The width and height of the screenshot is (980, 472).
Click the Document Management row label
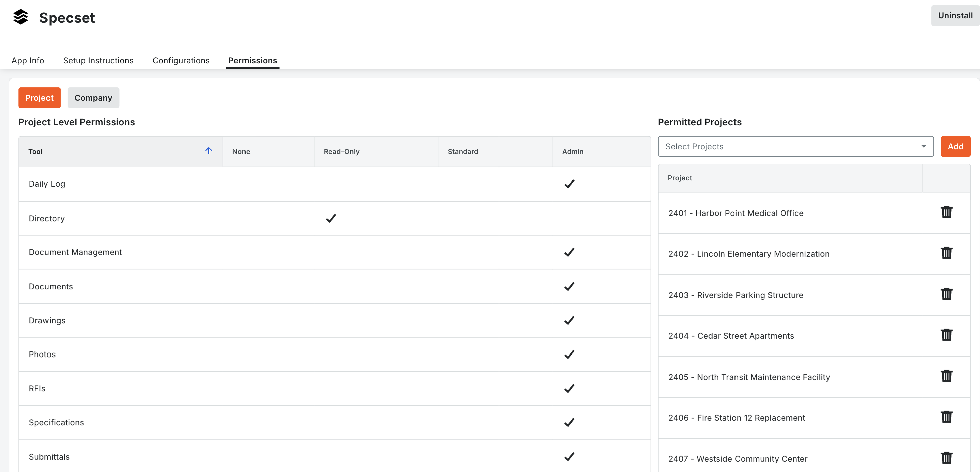pos(75,252)
